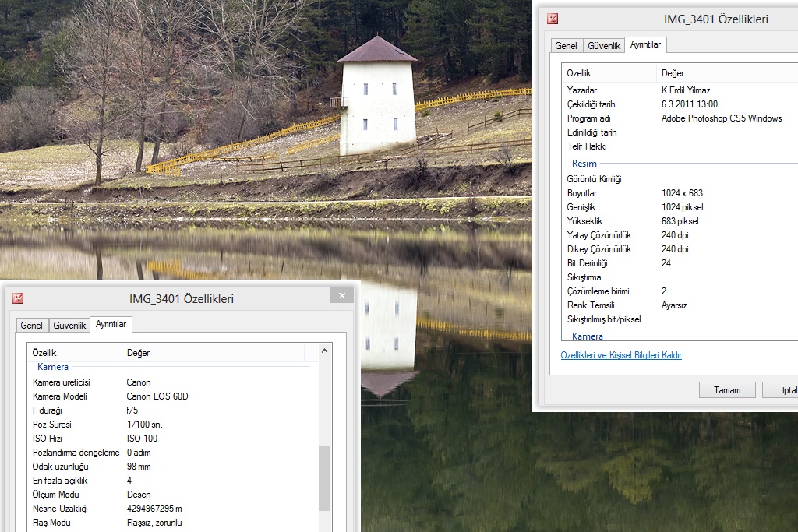Open the Genel tab in the camera details dialog
798x532 pixels.
[x=31, y=326]
